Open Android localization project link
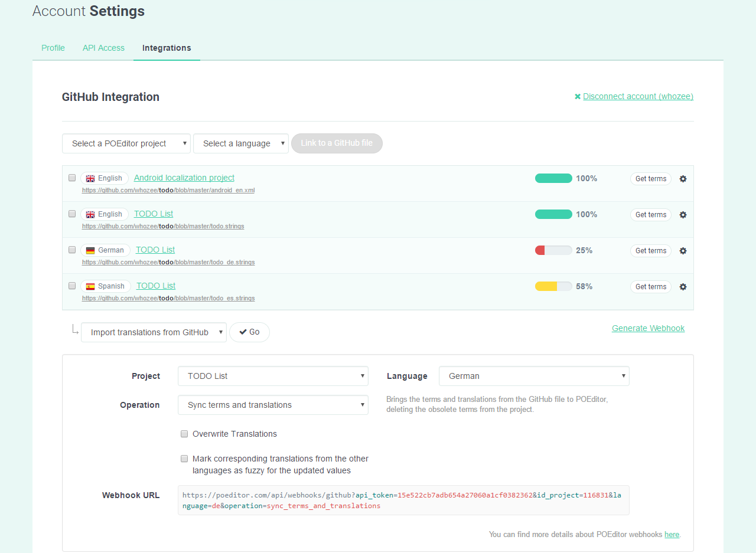The width and height of the screenshot is (756, 553). coord(184,178)
